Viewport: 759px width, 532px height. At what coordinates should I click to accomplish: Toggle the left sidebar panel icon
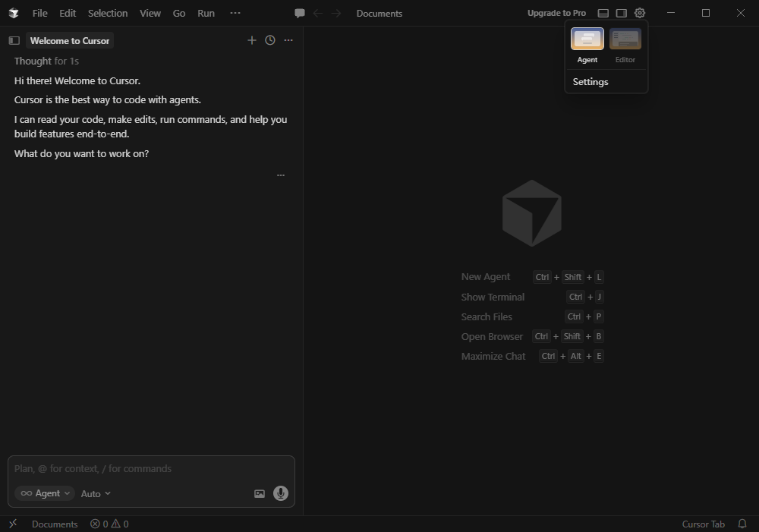pos(14,40)
